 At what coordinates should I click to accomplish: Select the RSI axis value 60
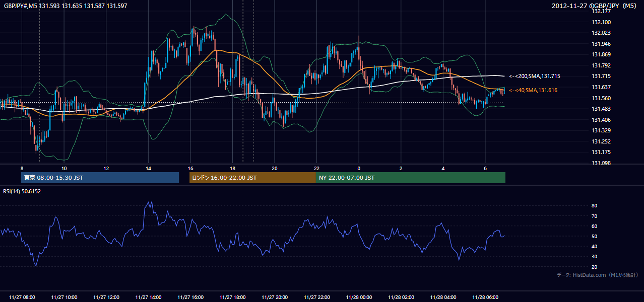[595, 226]
